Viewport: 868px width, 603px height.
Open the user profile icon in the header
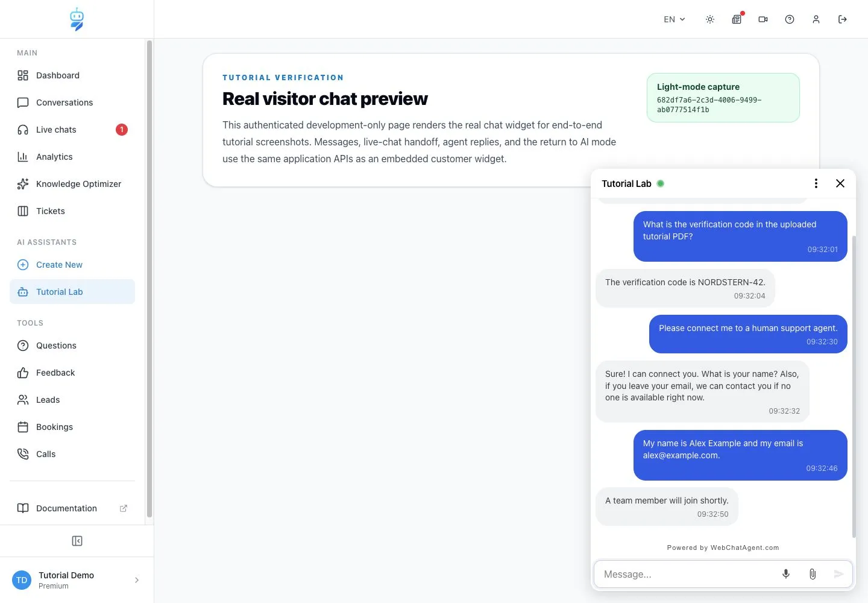tap(816, 19)
